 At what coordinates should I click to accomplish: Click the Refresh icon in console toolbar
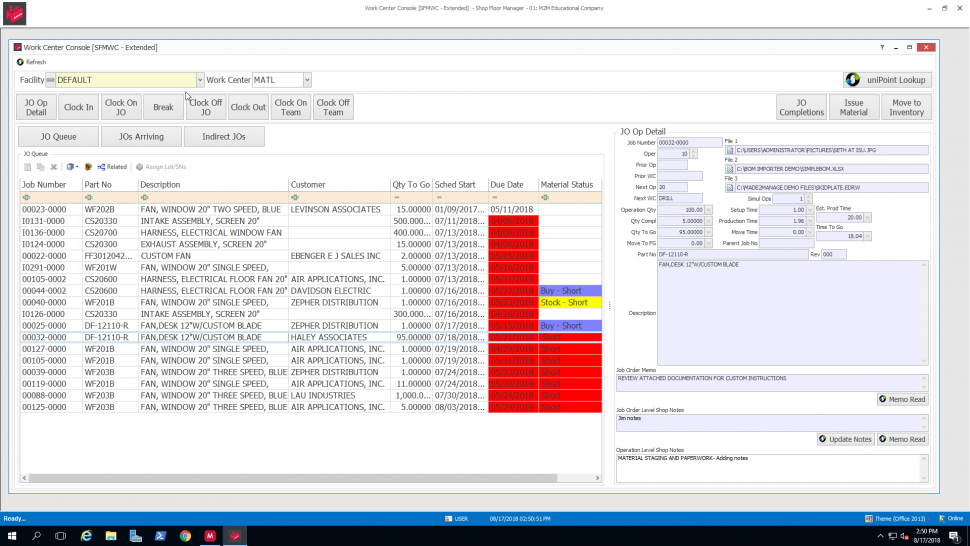click(x=20, y=62)
